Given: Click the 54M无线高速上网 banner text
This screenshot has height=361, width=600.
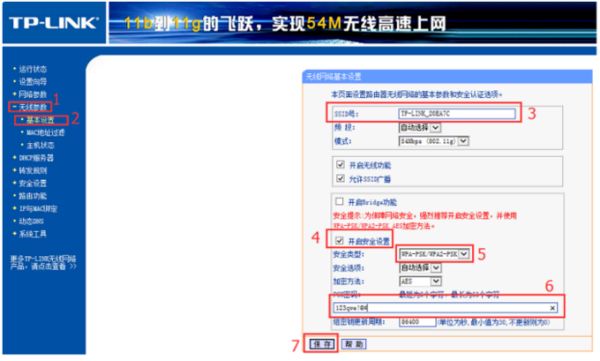Looking at the screenshot, I should tap(376, 24).
